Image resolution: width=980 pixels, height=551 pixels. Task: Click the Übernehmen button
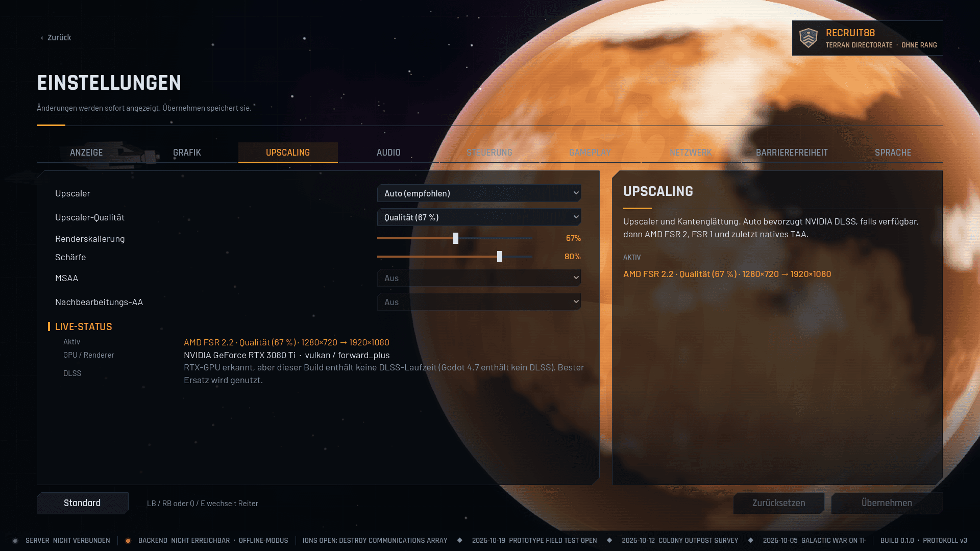tap(887, 503)
